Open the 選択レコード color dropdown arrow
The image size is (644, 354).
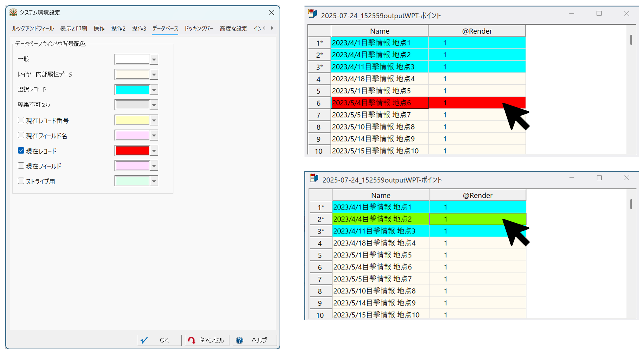coord(154,90)
